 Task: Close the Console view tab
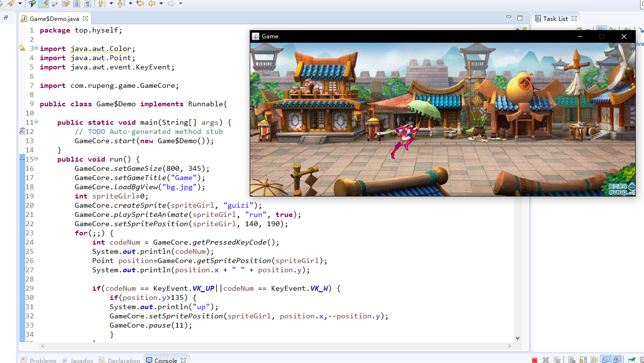coord(183,360)
